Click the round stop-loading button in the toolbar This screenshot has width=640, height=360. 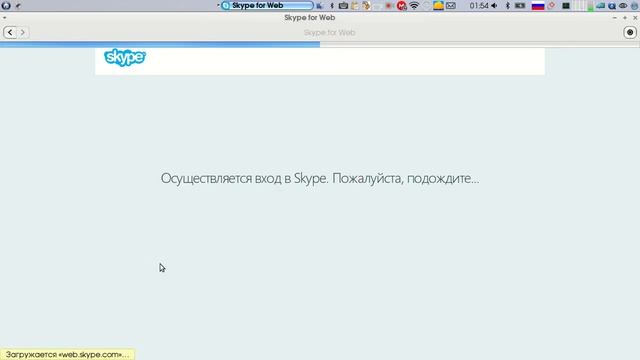point(630,32)
